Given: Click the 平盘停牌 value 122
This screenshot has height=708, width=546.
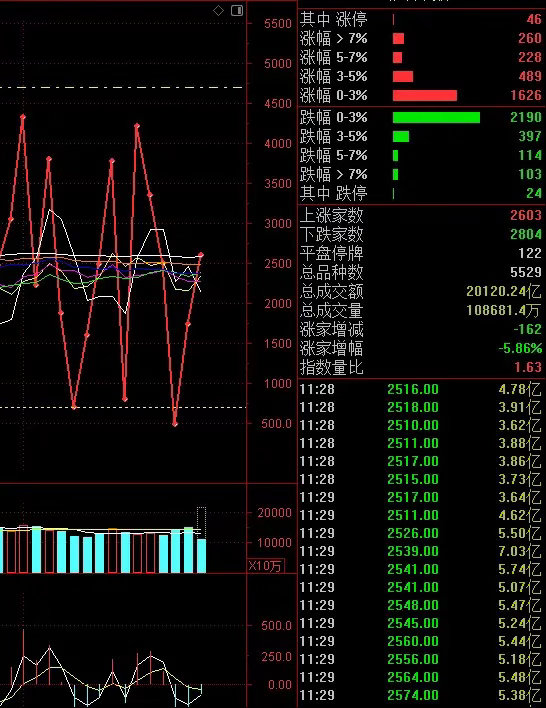Looking at the screenshot, I should click(530, 253).
